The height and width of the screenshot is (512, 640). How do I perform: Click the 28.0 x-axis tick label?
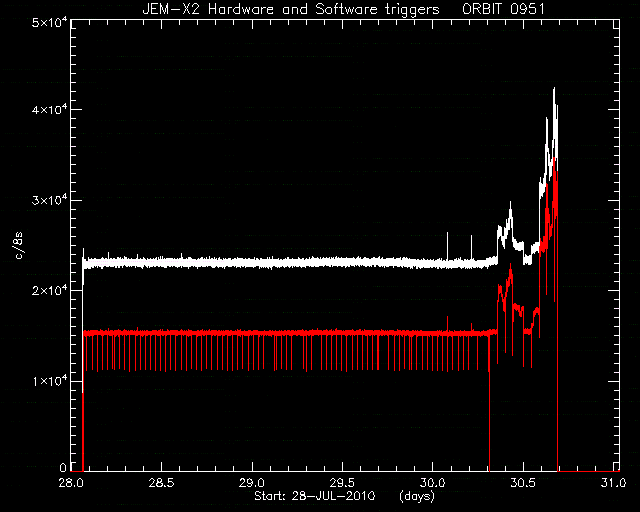pyautogui.click(x=71, y=483)
